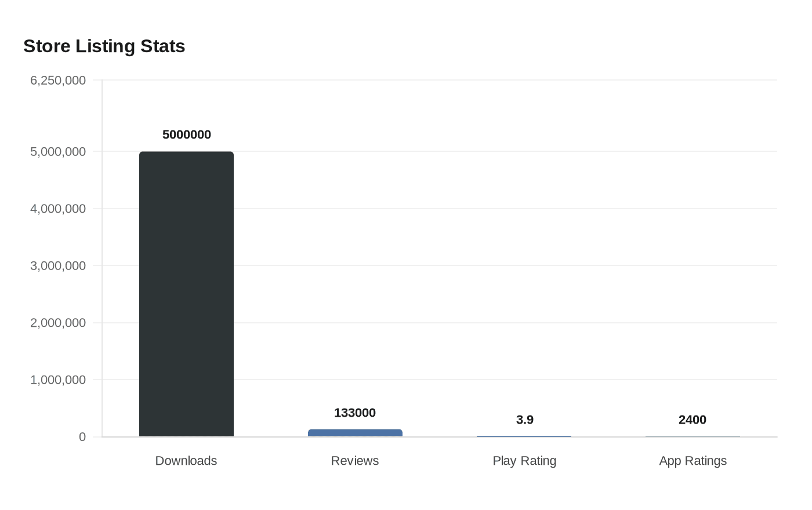Click the 5000000 value label

tap(186, 134)
